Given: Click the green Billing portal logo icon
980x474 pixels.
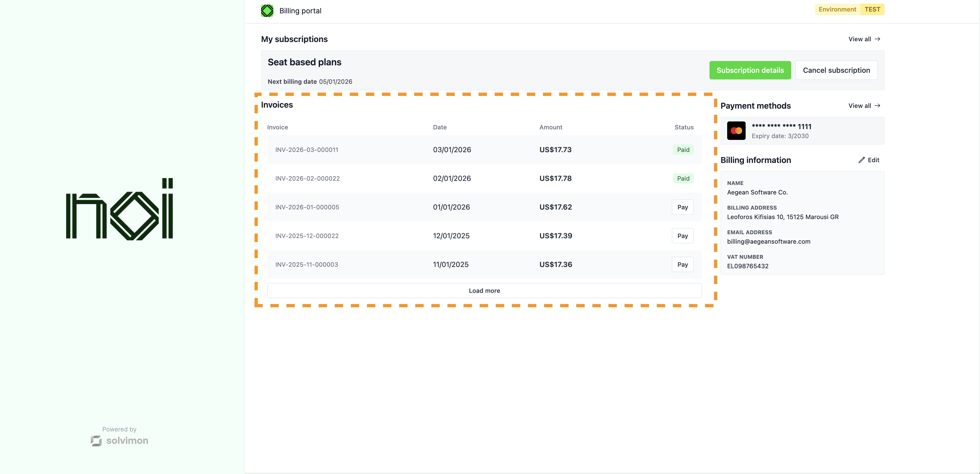Looking at the screenshot, I should coord(267,11).
